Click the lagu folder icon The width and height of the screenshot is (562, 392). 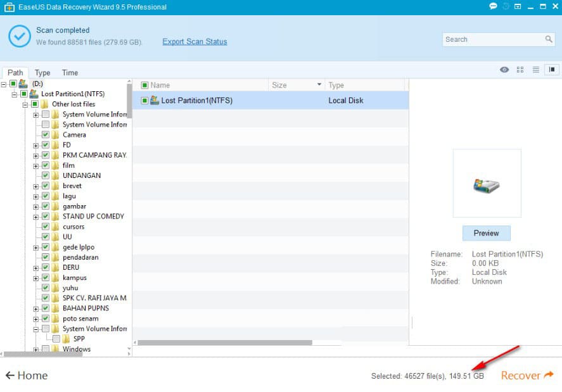point(55,196)
